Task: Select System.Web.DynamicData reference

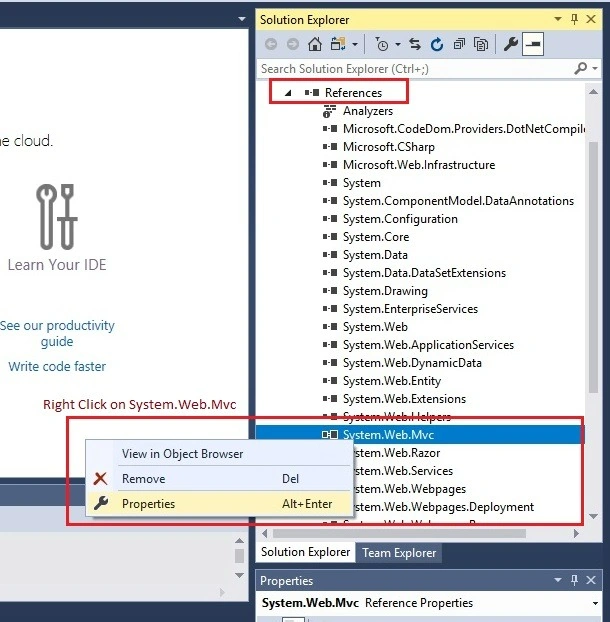Action: (412, 363)
